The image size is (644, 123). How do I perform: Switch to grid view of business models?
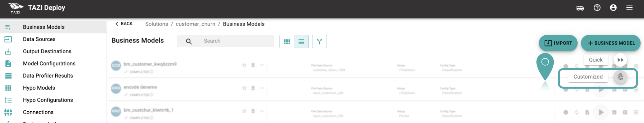coord(287,42)
